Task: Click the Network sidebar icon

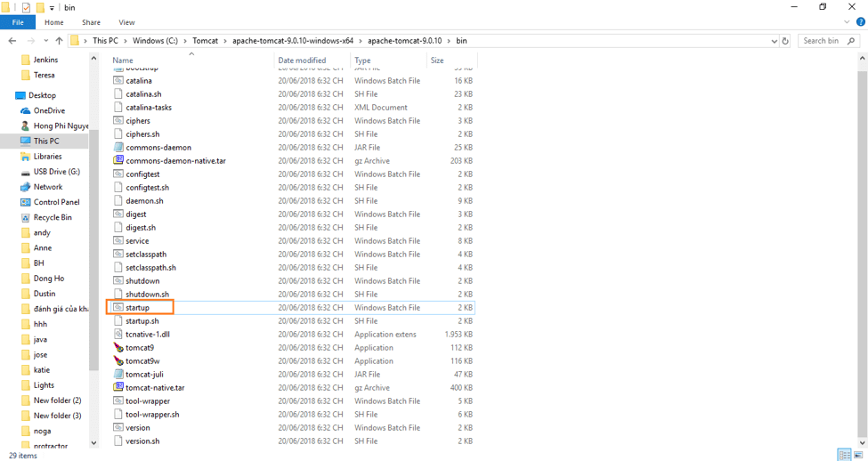Action: pos(25,187)
